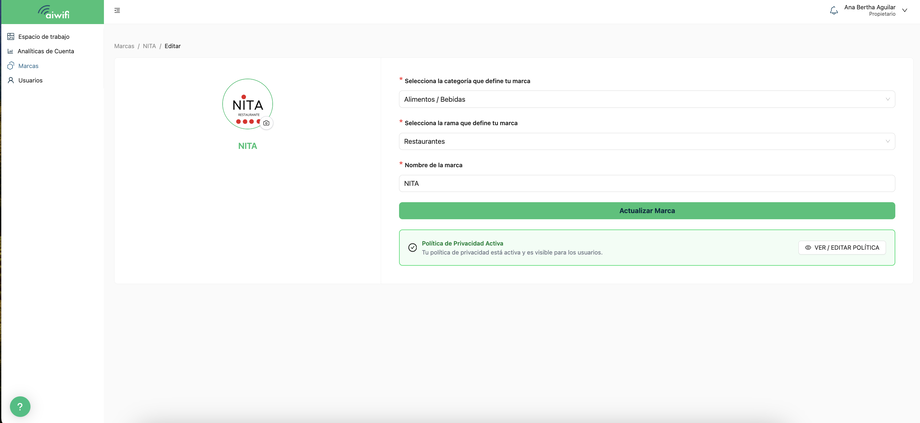Open notifications via the bell icon
The height and width of the screenshot is (423, 920).
point(834,11)
